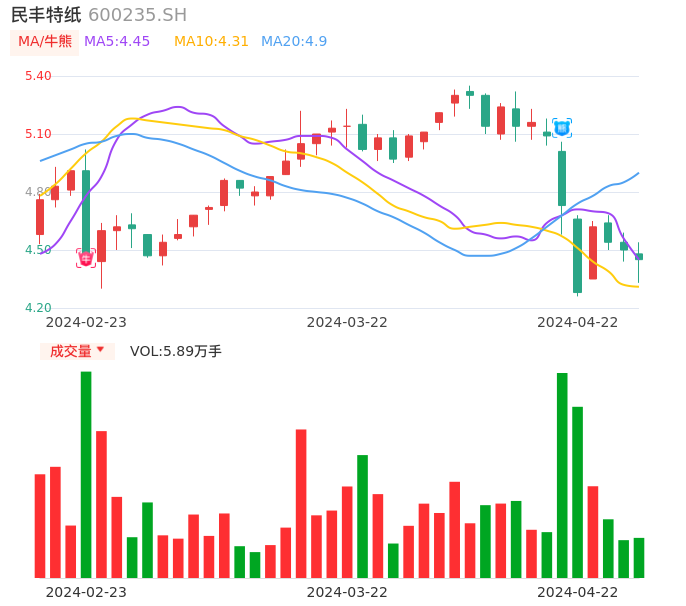Click the red bull signal marker icon

pyautogui.click(x=86, y=258)
